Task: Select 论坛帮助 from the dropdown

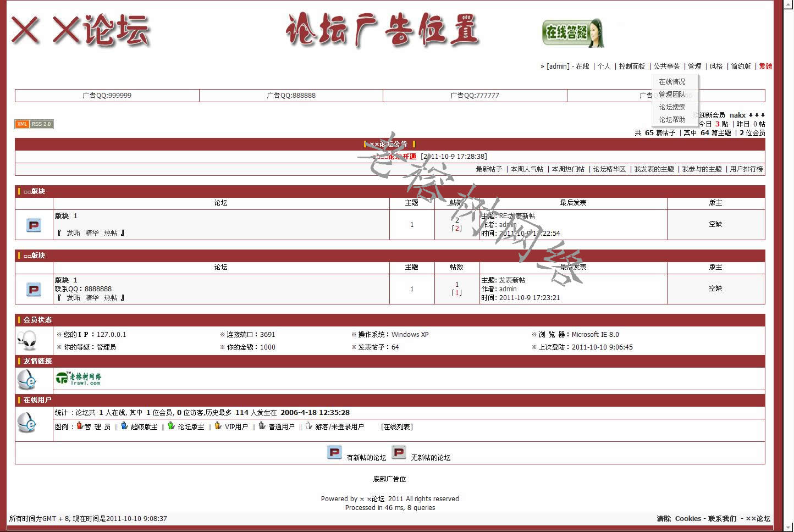Action: 672,120
